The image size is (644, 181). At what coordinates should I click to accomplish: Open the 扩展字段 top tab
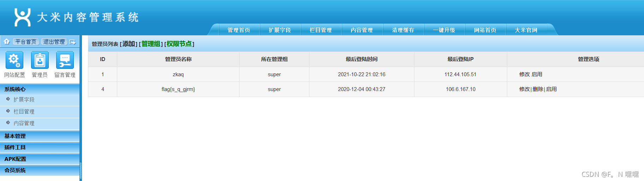(x=280, y=30)
